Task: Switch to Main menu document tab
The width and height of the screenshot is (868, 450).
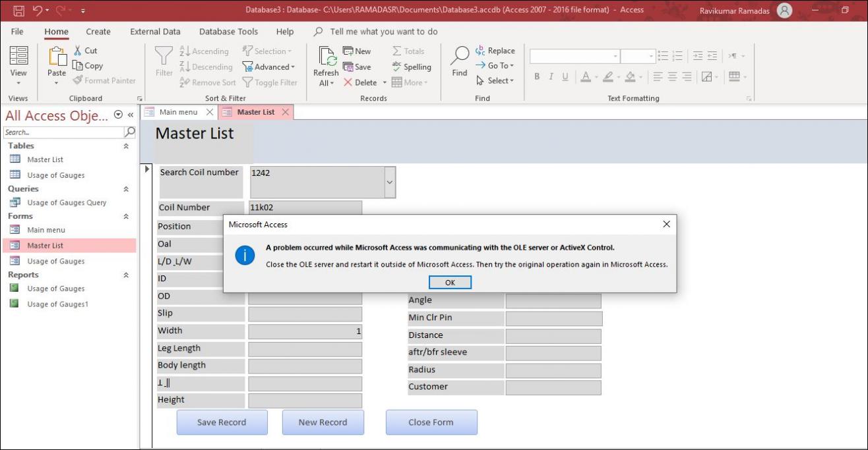Action: pos(178,112)
